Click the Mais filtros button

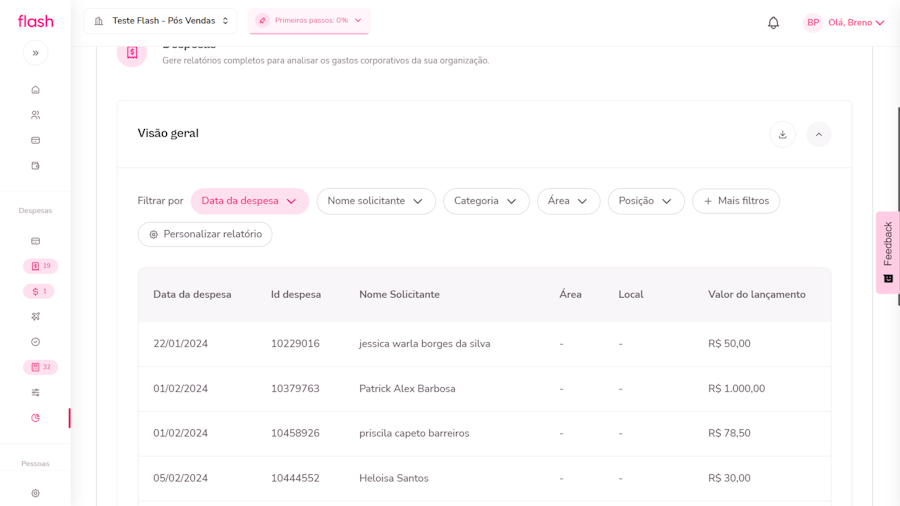pos(736,201)
